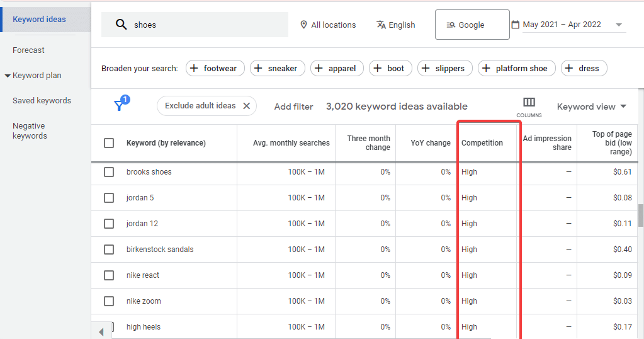
Task: Click the plus icon on footwear chip
Action: [194, 68]
